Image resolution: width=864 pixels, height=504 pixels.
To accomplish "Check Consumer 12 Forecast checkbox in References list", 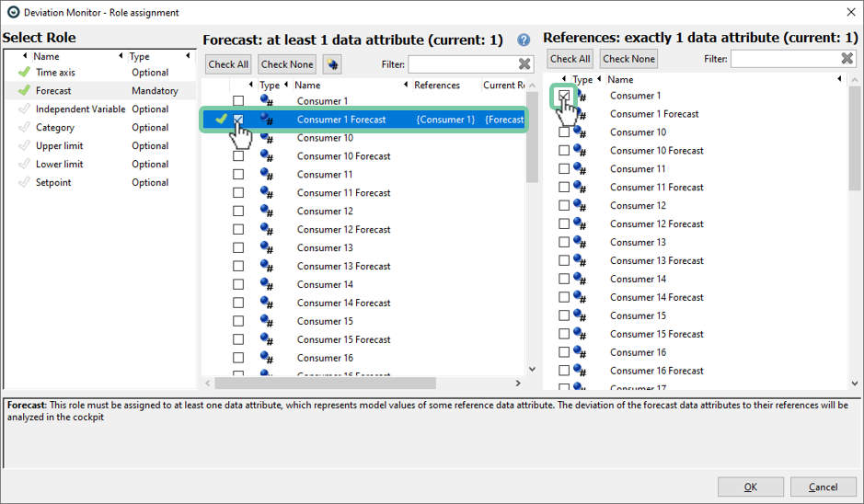I will (564, 223).
